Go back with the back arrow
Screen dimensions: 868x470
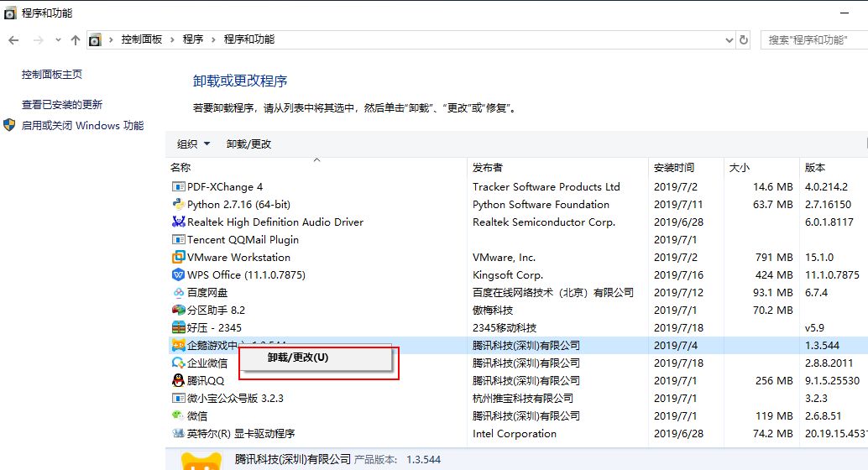pos(13,39)
